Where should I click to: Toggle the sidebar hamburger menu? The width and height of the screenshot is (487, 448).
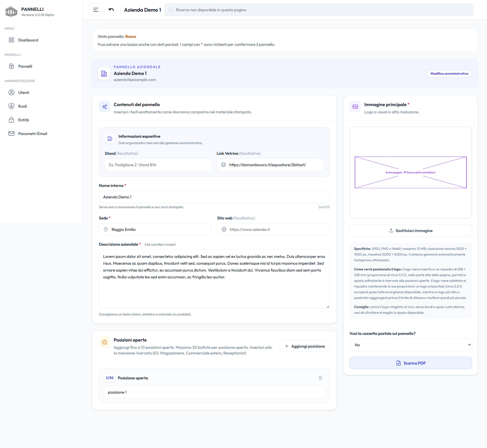coord(96,10)
